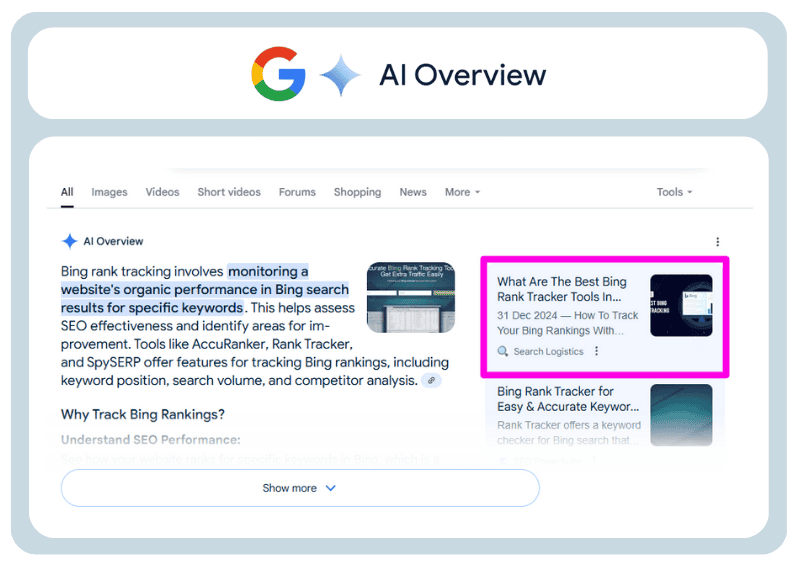Switch to the Videos tab
The width and height of the screenshot is (800, 566).
pos(162,192)
